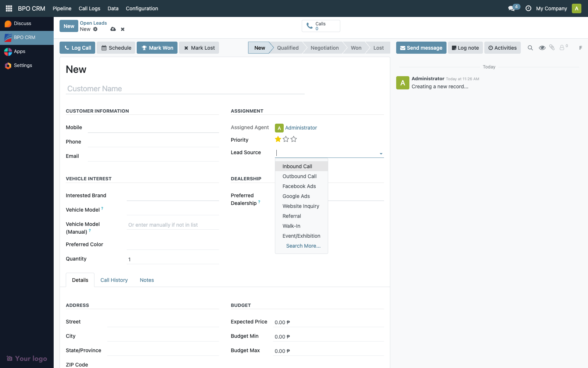Open the activities clock icon
The height and width of the screenshot is (368, 588).
click(x=528, y=8)
